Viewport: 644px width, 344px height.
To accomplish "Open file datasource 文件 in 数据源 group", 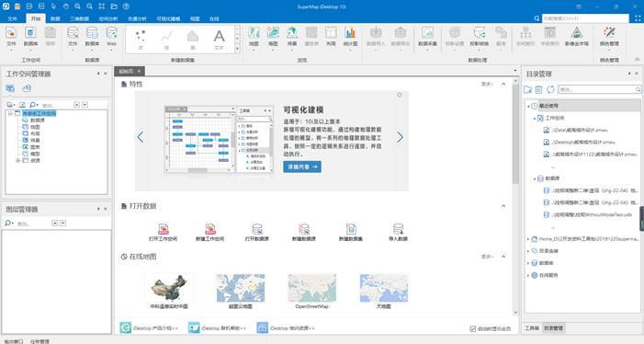I will (x=73, y=36).
